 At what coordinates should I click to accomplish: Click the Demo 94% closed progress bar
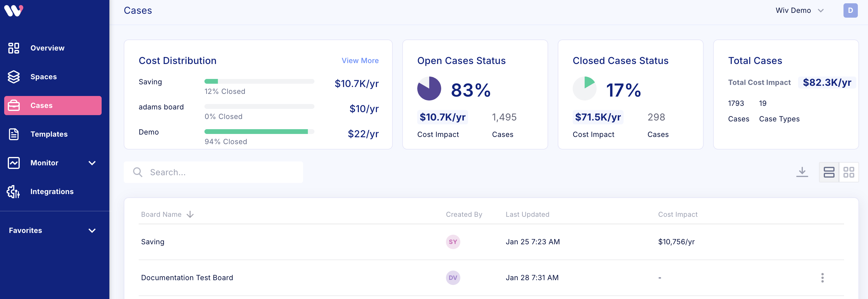pos(259,132)
